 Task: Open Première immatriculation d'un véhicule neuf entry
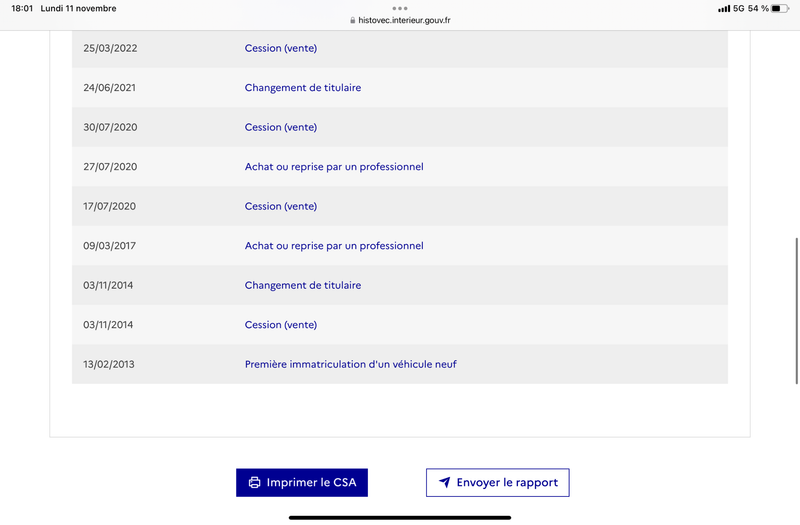(351, 364)
